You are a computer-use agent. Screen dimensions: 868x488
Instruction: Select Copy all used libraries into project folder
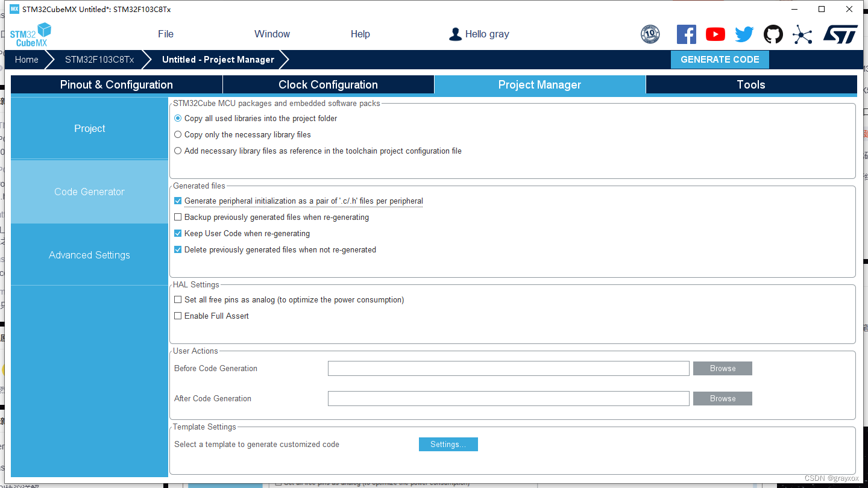pos(178,119)
